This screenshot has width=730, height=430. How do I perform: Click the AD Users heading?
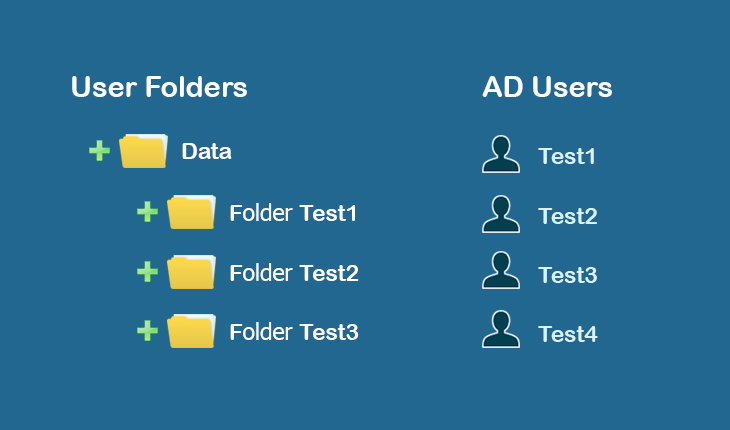pos(547,87)
